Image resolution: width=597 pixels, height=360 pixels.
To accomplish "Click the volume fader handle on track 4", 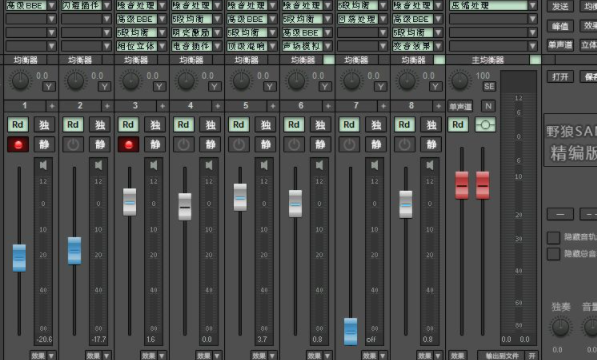I will tap(185, 207).
